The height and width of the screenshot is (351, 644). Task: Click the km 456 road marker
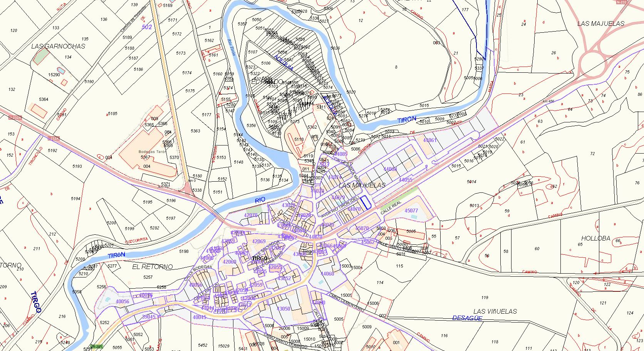click(548, 101)
